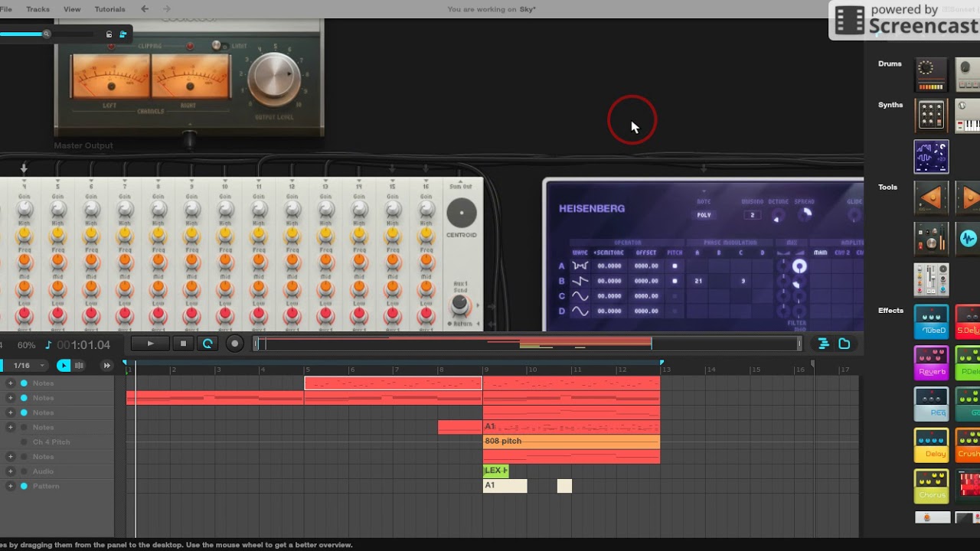980x551 pixels.
Task: Select the A1 pattern clip
Action: [505, 486]
